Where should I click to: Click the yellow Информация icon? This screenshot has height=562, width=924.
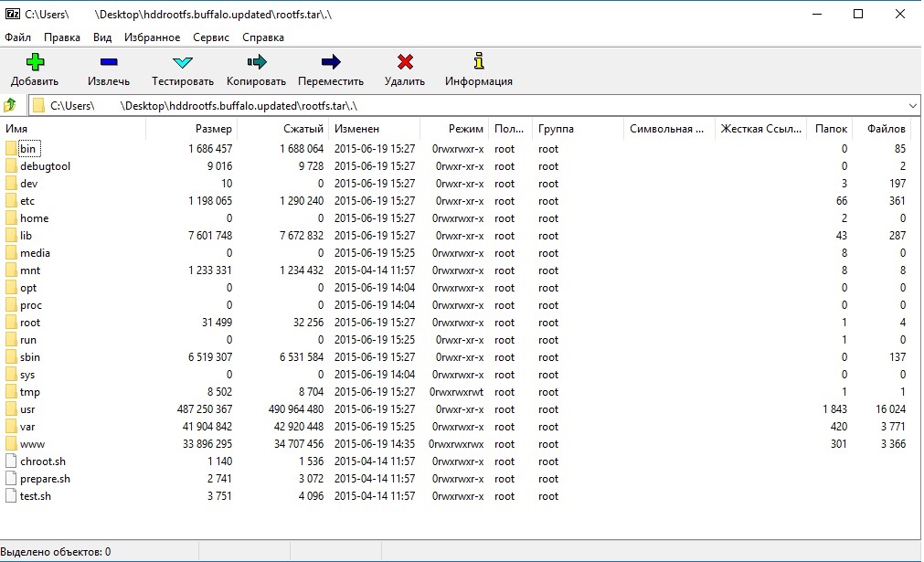pos(479,60)
